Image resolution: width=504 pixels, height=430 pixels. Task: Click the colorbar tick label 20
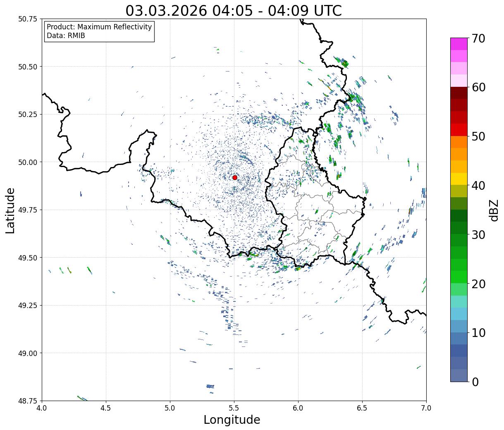[x=478, y=284]
